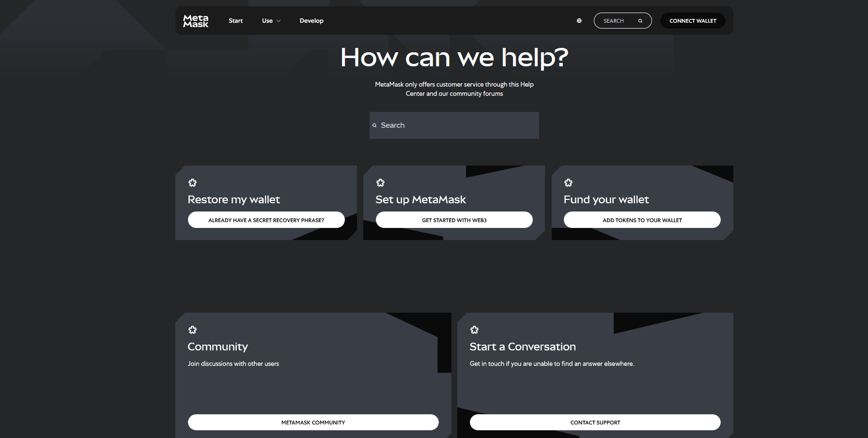
Task: Click the star icon on the Community card
Action: point(192,330)
